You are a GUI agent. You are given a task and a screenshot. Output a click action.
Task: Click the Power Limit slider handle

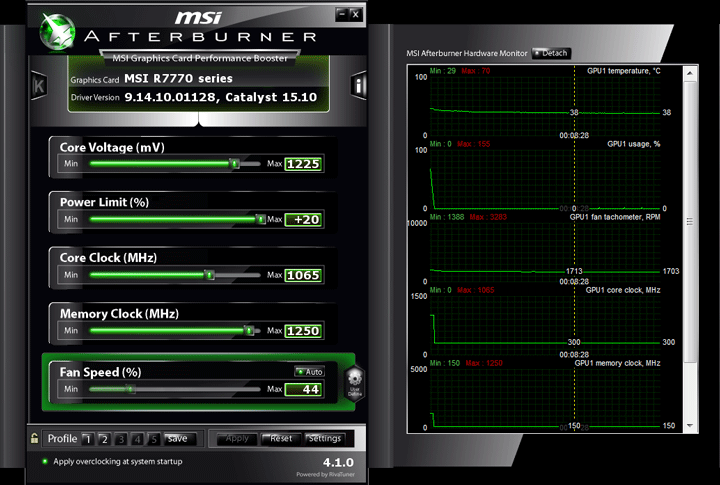pos(260,219)
